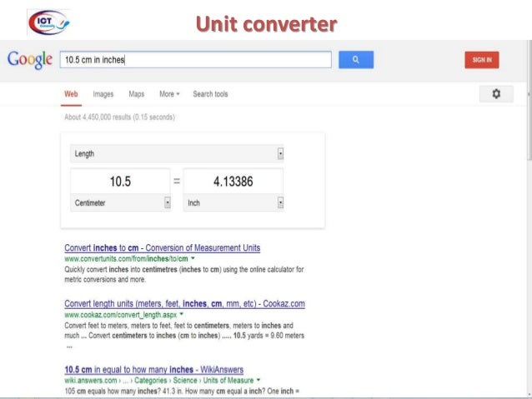Open 'Convert length units' Cookaz.com link

tap(184, 303)
